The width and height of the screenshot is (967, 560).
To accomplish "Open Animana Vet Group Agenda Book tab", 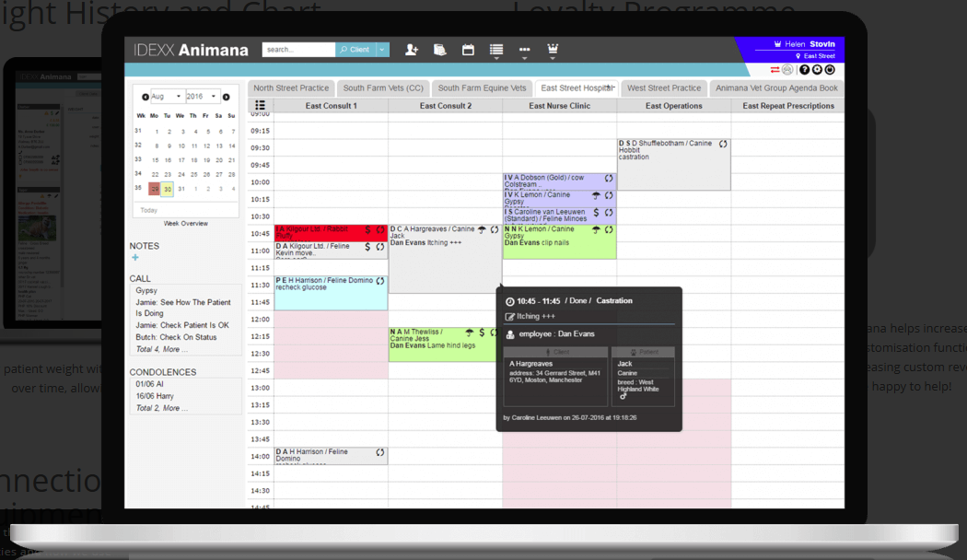I will point(776,88).
